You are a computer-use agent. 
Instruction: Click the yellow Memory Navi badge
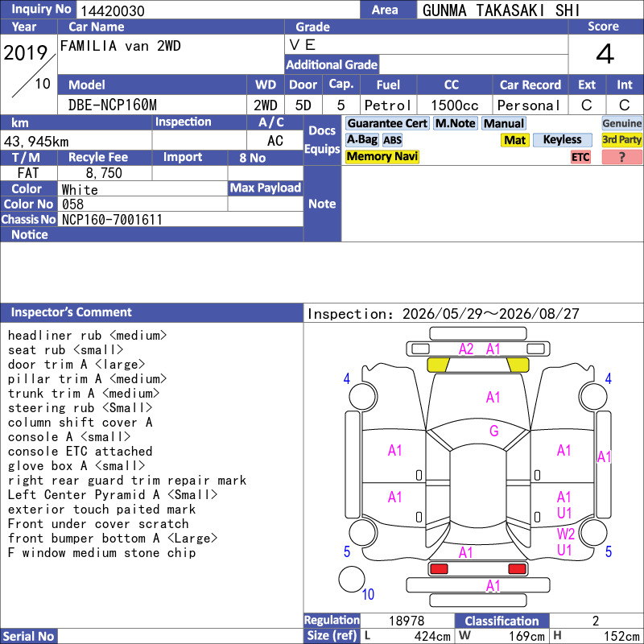pos(382,156)
